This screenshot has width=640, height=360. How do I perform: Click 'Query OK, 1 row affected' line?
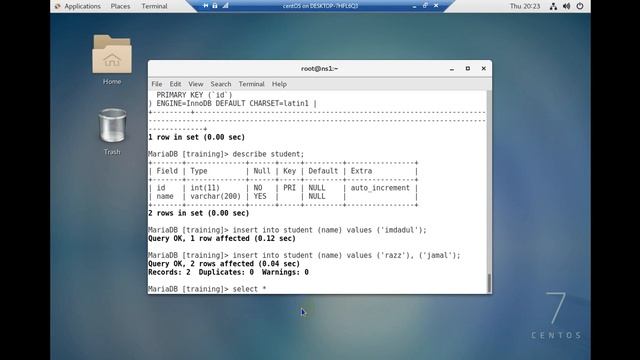[x=222, y=238]
